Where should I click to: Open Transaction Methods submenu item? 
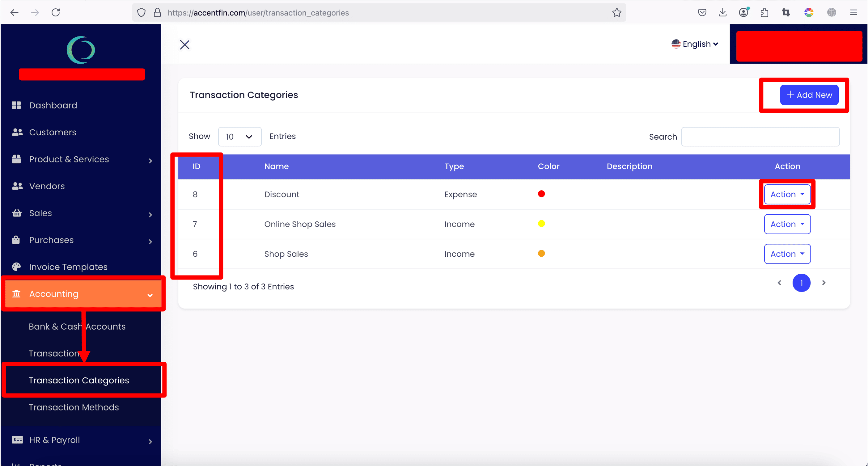coord(74,407)
